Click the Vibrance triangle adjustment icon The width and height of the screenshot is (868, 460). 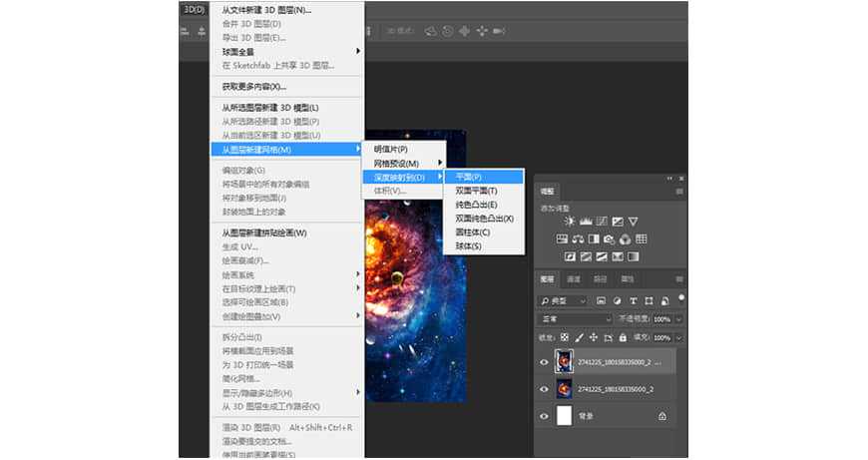pos(633,222)
